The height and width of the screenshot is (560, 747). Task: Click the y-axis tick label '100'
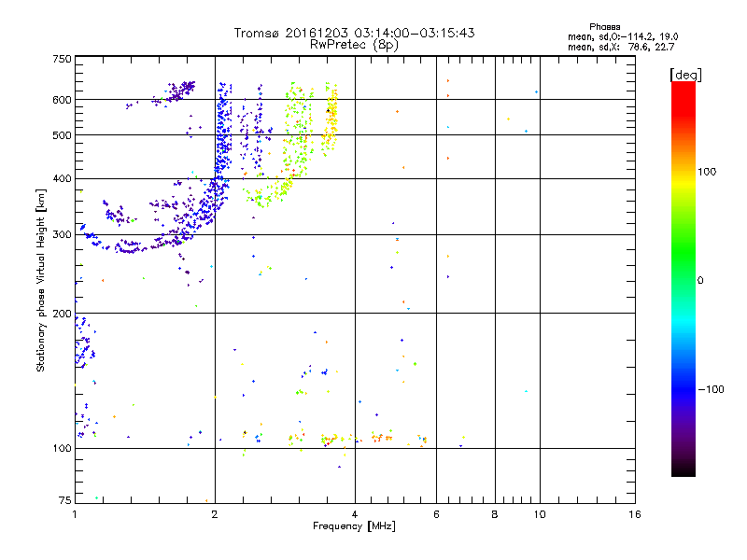pyautogui.click(x=62, y=449)
